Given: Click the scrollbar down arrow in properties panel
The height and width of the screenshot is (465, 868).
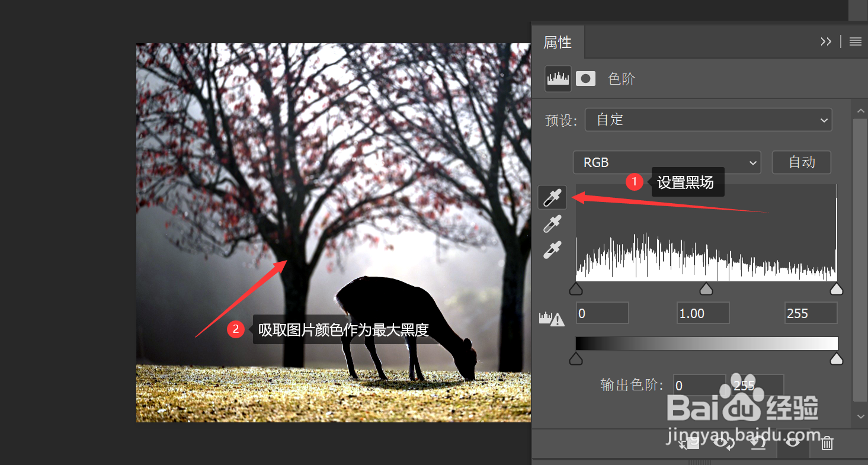Looking at the screenshot, I should tap(860, 417).
